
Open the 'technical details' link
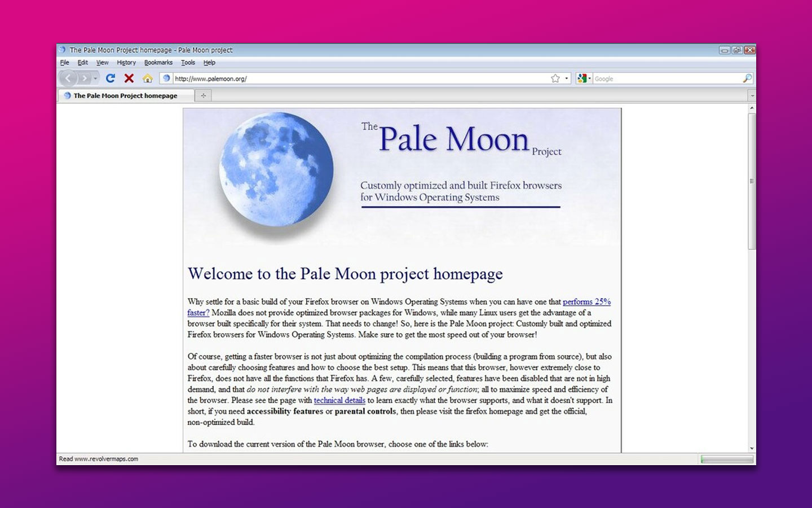pyautogui.click(x=339, y=400)
